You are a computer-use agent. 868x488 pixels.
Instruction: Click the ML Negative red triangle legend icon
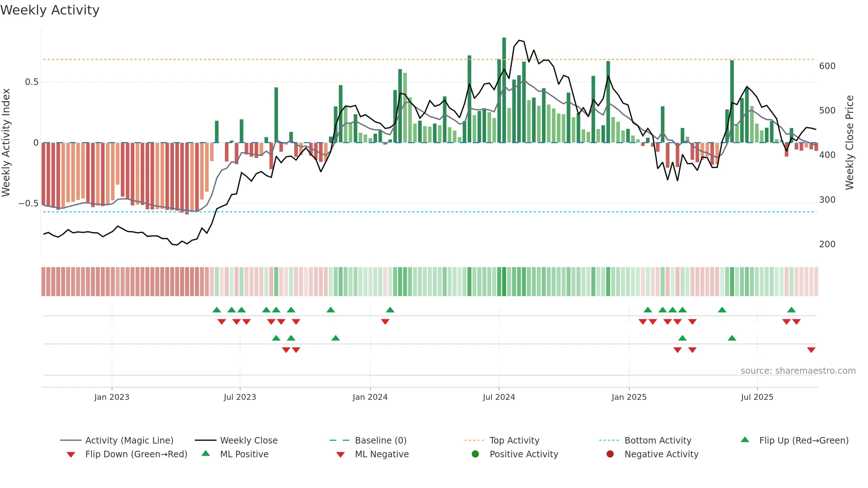point(340,454)
